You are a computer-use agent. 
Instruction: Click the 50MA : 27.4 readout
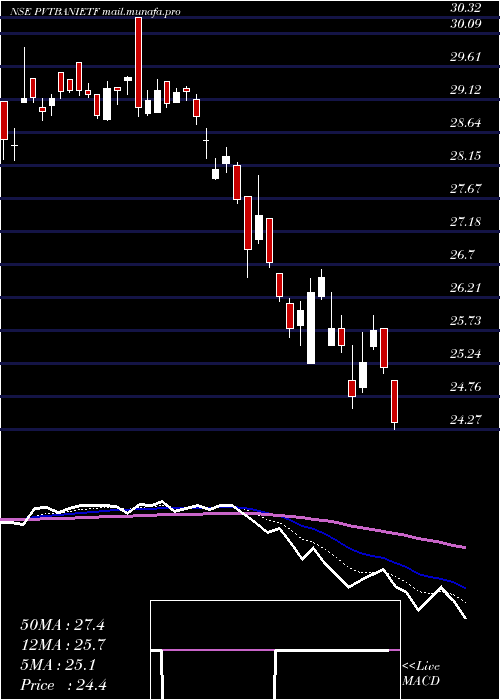[x=62, y=625]
